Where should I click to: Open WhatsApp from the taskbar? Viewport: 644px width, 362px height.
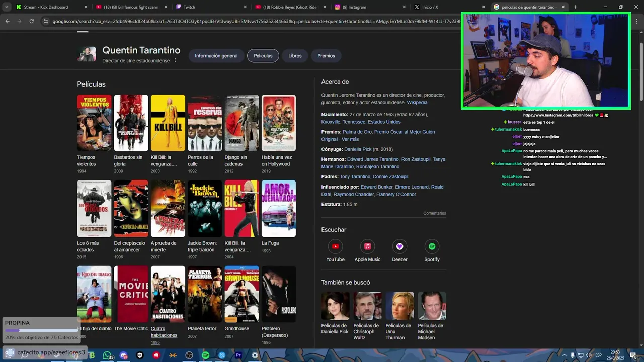pos(107,355)
